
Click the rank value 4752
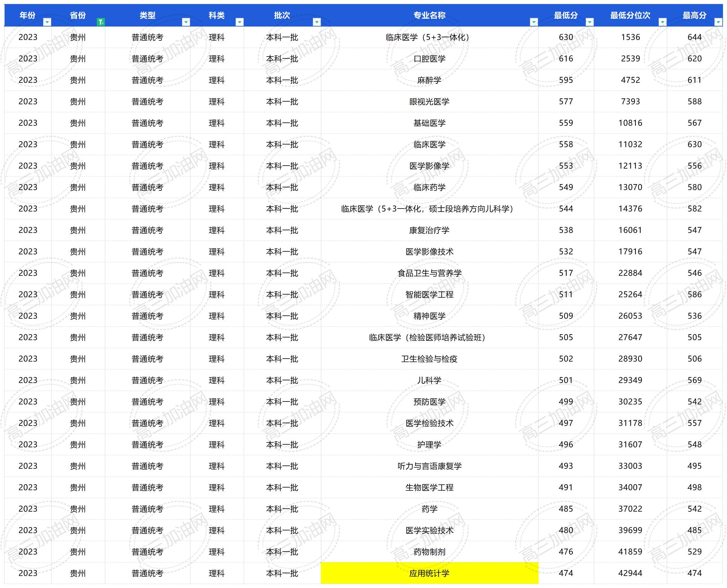pyautogui.click(x=630, y=80)
